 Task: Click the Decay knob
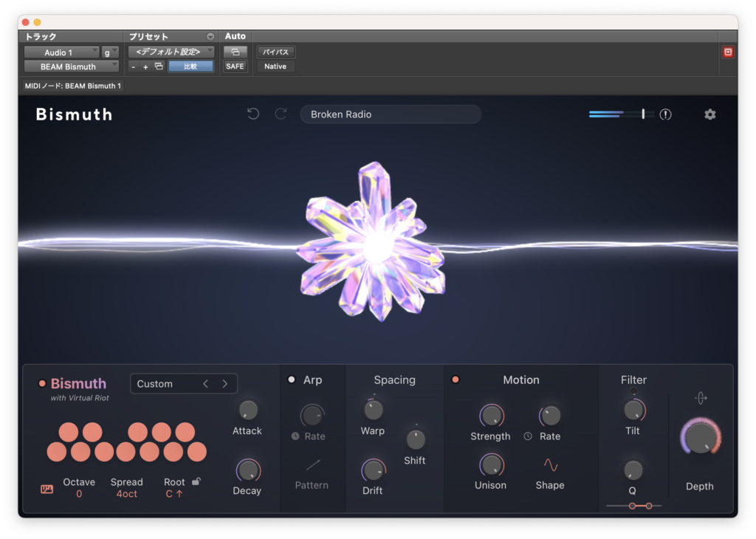[x=248, y=470]
